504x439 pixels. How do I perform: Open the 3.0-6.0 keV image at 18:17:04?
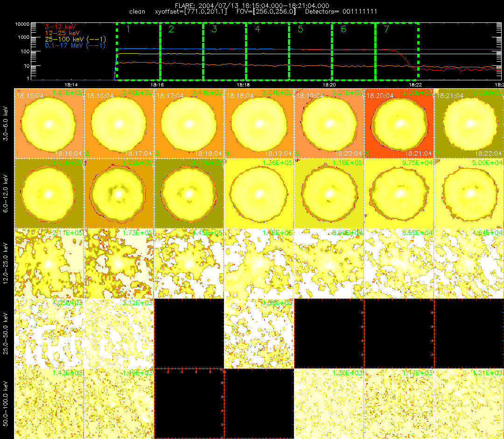(189, 123)
